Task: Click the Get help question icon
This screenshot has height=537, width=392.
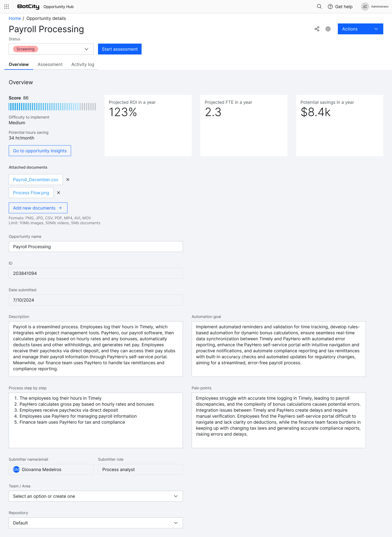Action: pyautogui.click(x=330, y=7)
